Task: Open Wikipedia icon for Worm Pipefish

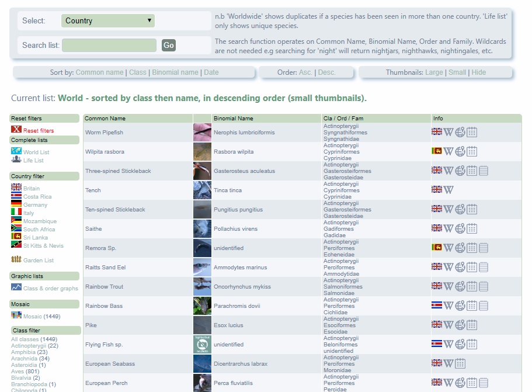Action: (x=448, y=133)
